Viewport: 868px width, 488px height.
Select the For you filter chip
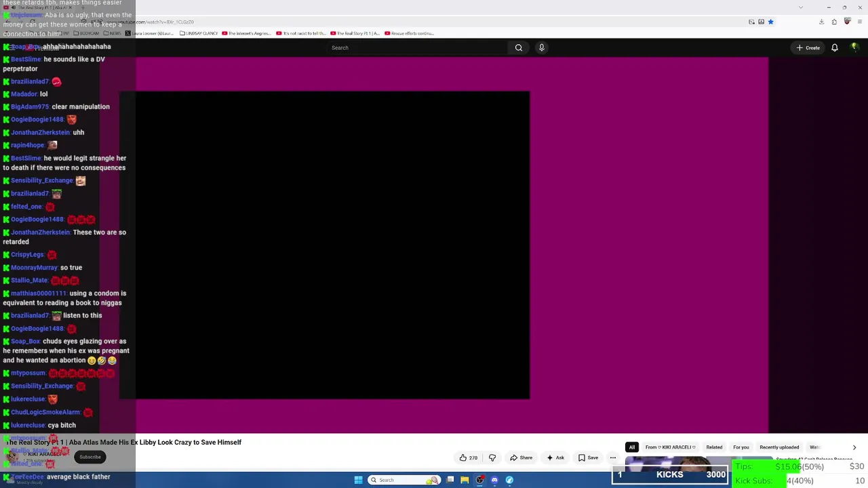coord(741,447)
